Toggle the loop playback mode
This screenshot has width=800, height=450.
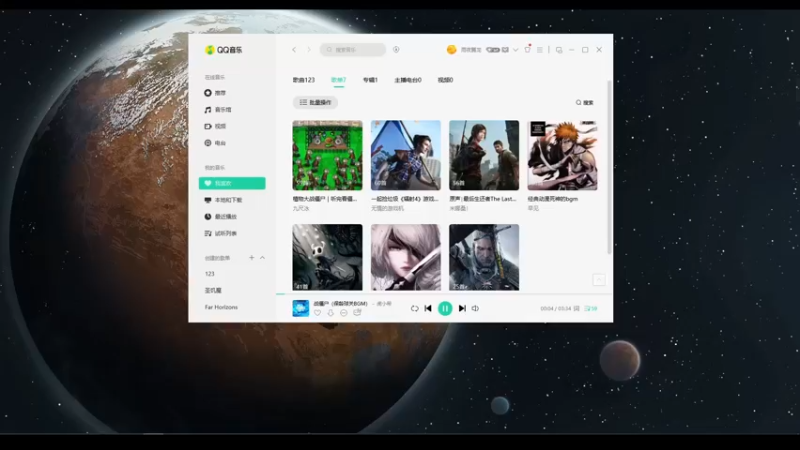pyautogui.click(x=414, y=309)
